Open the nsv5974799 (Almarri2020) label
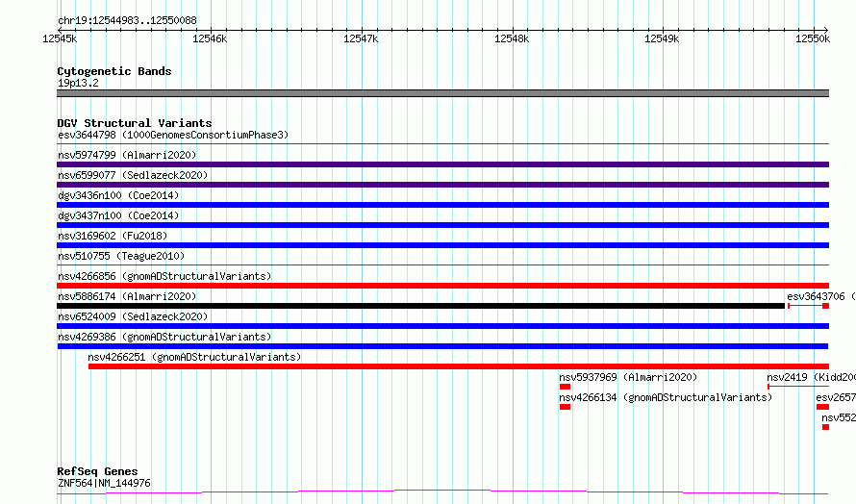The height and width of the screenshot is (504, 856). [127, 155]
